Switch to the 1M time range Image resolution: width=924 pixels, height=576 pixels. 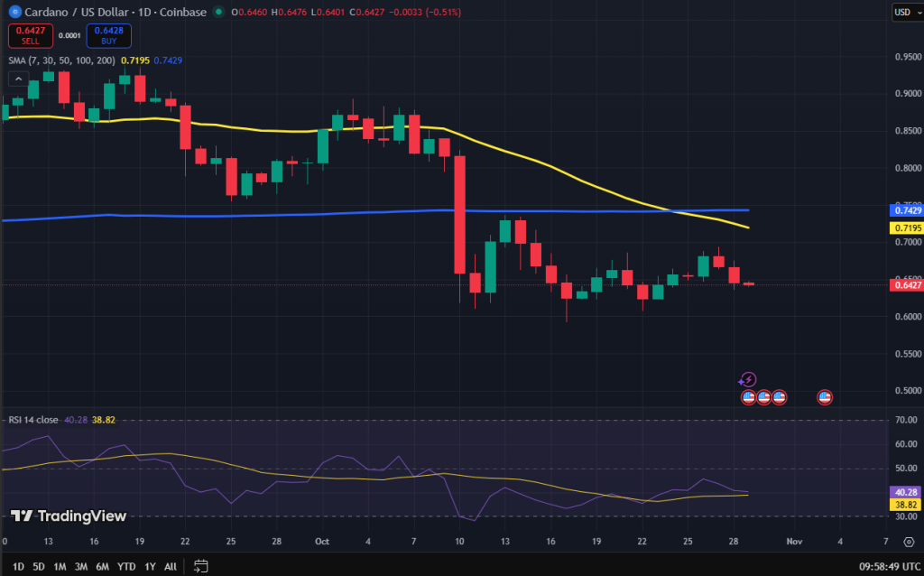(x=60, y=567)
